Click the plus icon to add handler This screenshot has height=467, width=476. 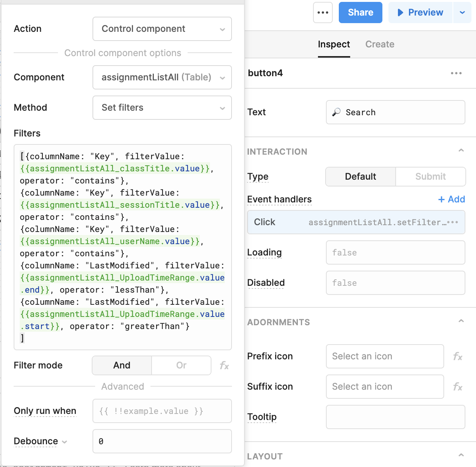[x=441, y=199]
